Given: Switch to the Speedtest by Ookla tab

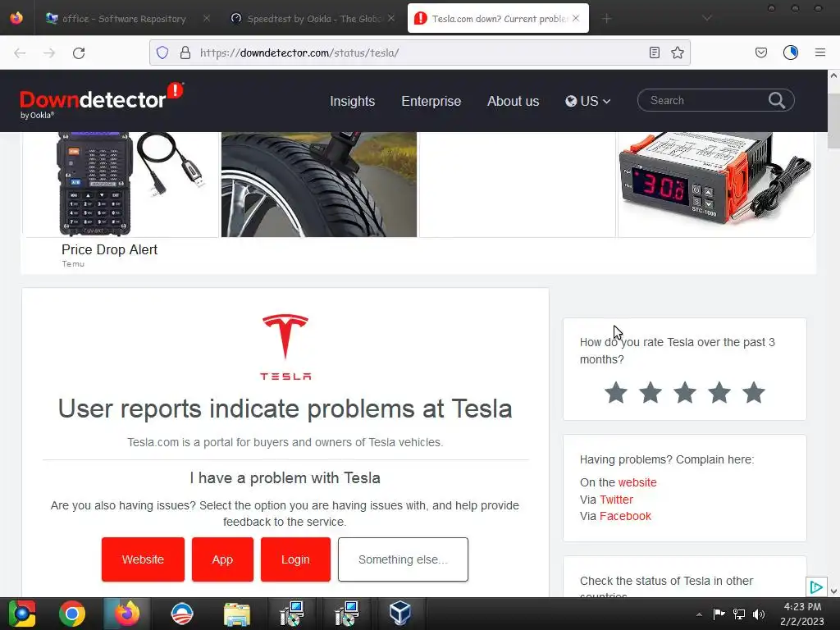Looking at the screenshot, I should (314, 19).
